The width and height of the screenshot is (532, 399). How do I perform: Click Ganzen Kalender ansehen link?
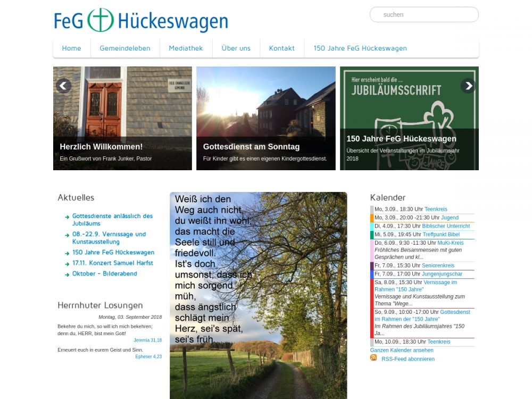tap(401, 351)
